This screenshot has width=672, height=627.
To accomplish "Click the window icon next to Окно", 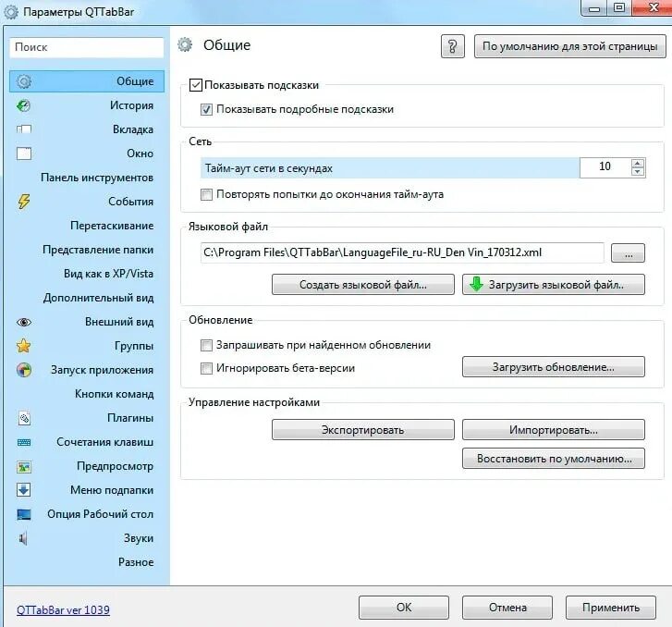I will click(24, 154).
